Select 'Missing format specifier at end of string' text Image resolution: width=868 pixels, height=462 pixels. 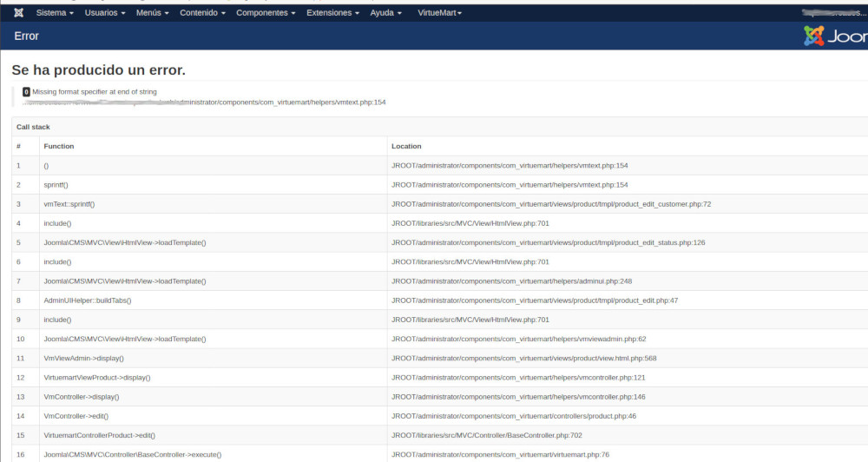pyautogui.click(x=95, y=92)
